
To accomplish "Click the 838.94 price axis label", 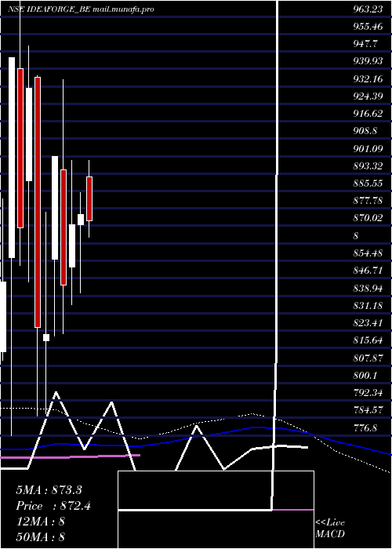I will [368, 288].
